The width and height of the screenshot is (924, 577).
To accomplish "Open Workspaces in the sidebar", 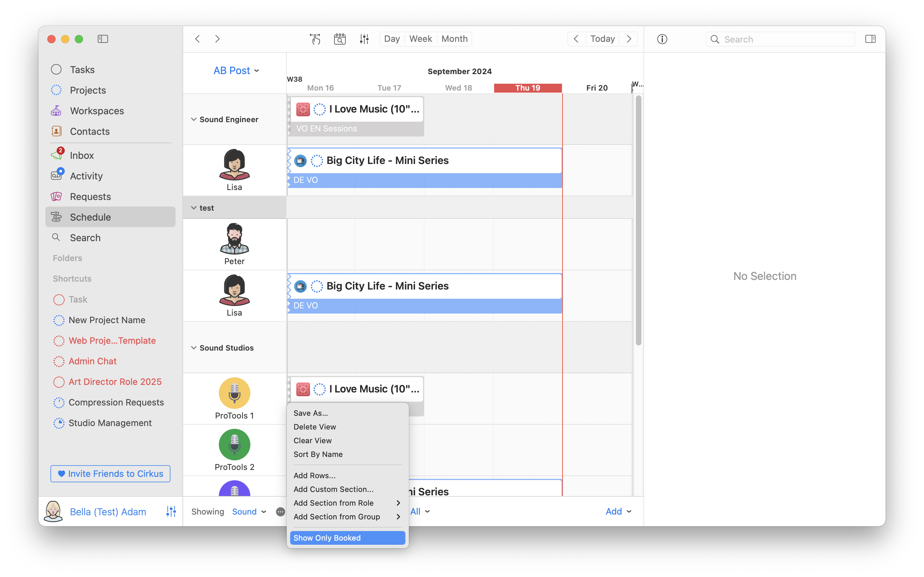I will (97, 111).
